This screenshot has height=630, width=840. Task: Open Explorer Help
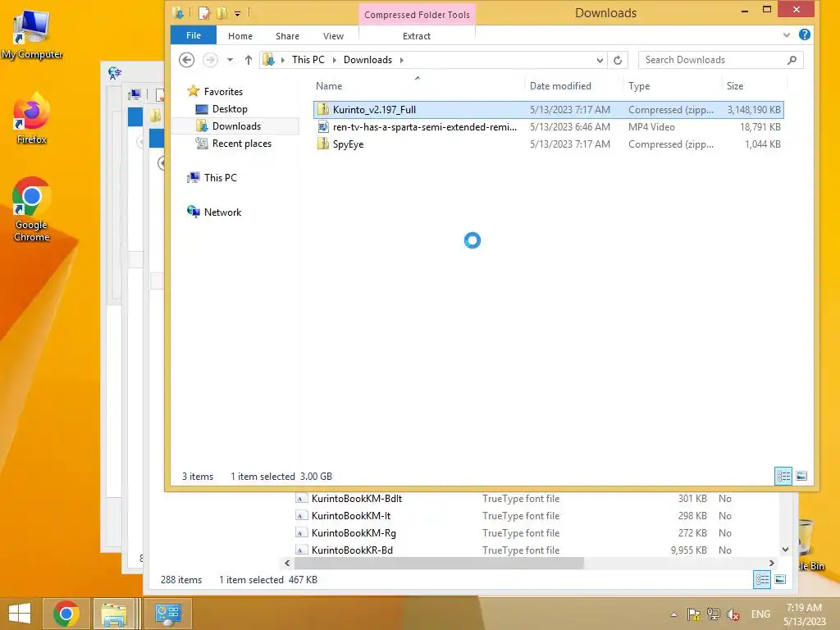click(805, 34)
